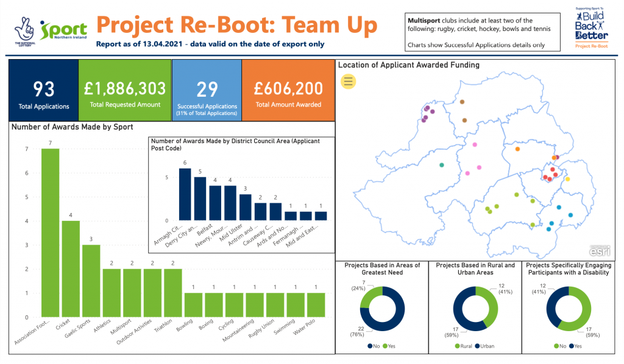Click the National Lottery crossed fingers logo
This screenshot has height=364, width=624.
(25, 31)
